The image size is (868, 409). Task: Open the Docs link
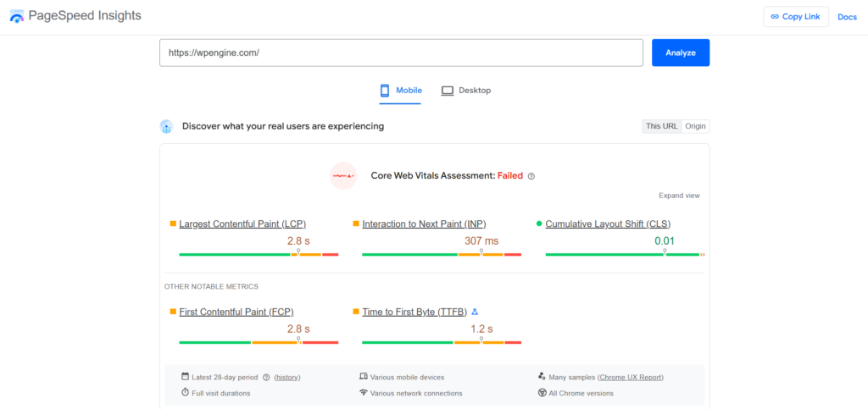(847, 17)
